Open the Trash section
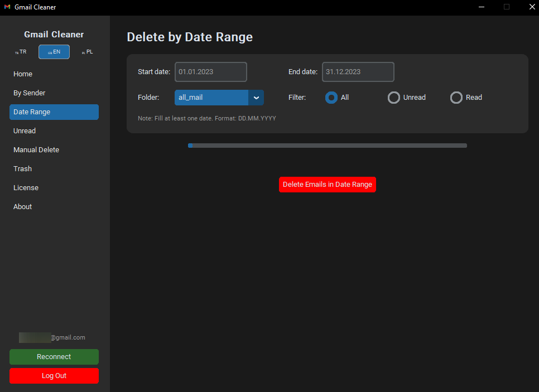The image size is (539, 392). [x=54, y=169]
